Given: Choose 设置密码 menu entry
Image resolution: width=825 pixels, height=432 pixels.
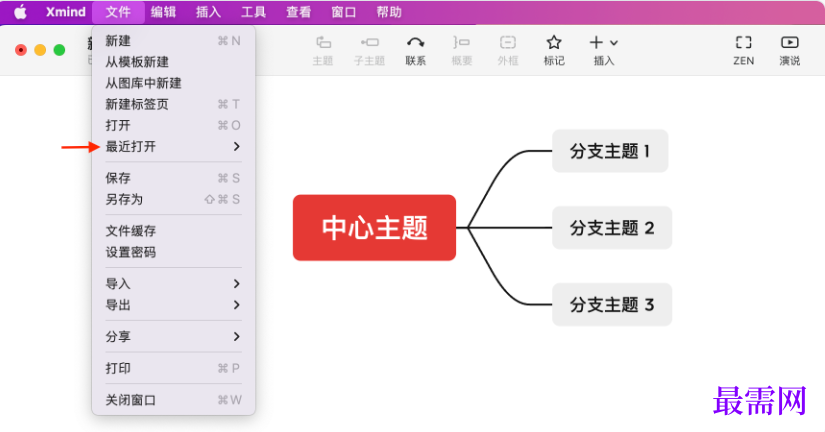Looking at the screenshot, I should click(x=173, y=252).
